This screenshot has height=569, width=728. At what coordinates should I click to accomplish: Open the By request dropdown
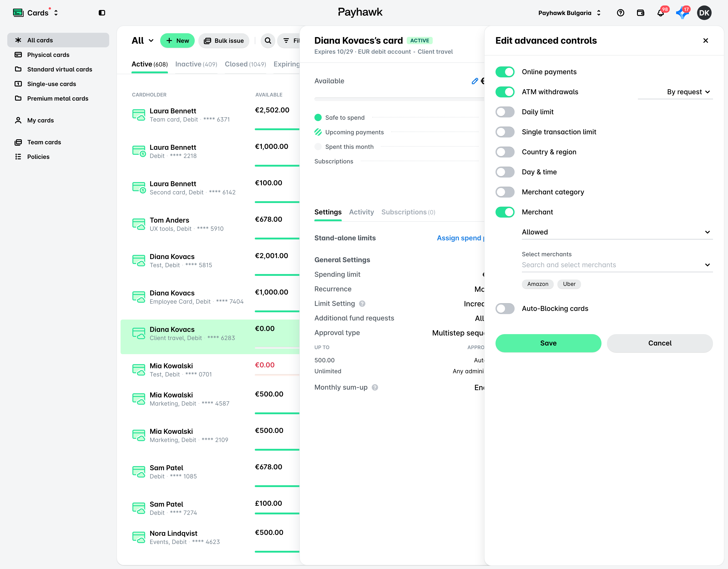point(675,92)
